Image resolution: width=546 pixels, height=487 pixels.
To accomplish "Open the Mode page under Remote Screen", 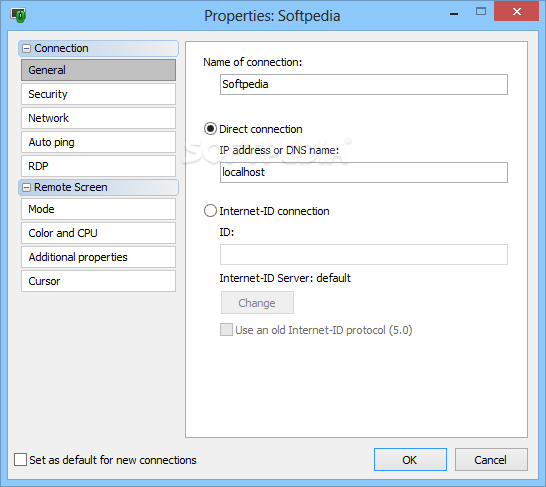I will point(98,209).
